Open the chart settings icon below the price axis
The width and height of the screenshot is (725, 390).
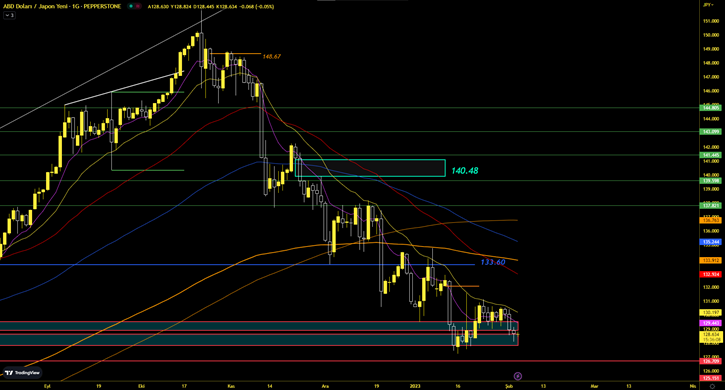click(712, 386)
